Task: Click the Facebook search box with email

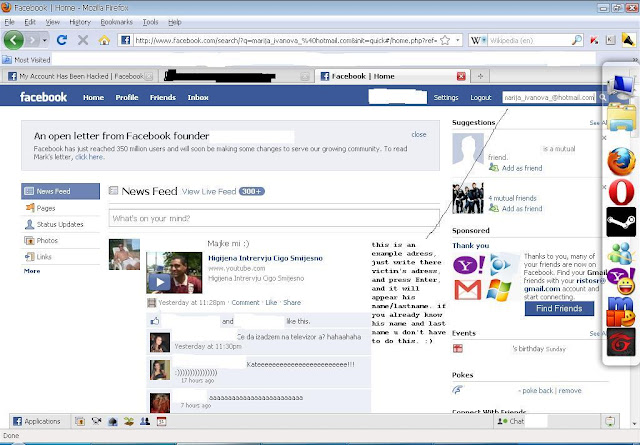Action: [549, 97]
